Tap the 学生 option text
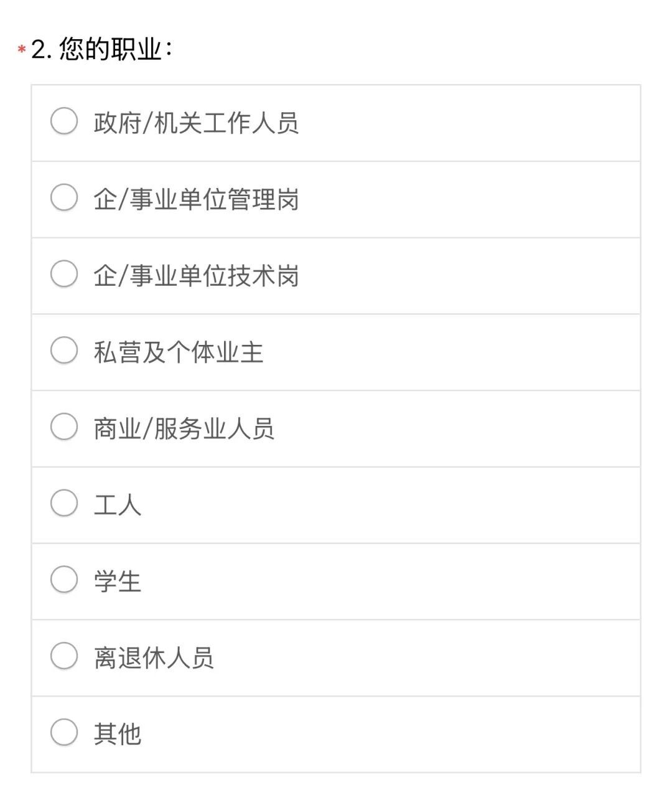The width and height of the screenshot is (672, 810). click(x=118, y=582)
